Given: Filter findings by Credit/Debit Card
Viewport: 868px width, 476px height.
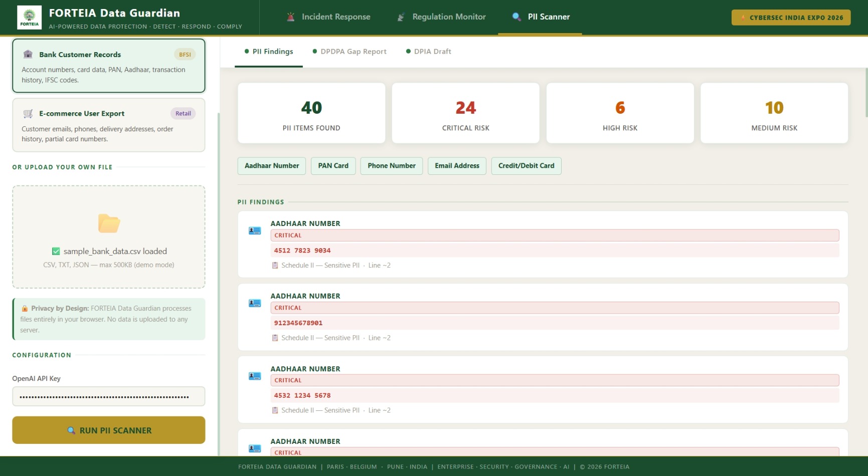Looking at the screenshot, I should [x=526, y=166].
